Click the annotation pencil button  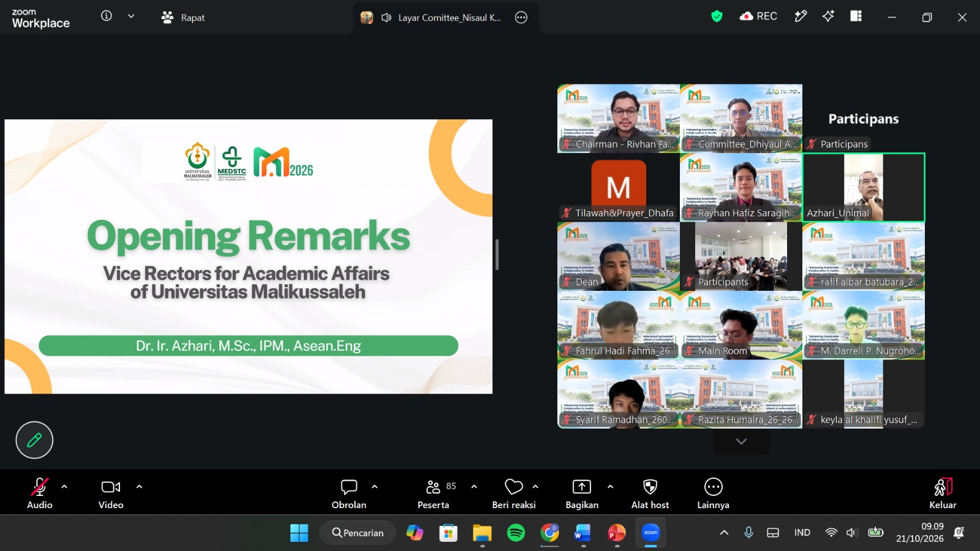(34, 440)
